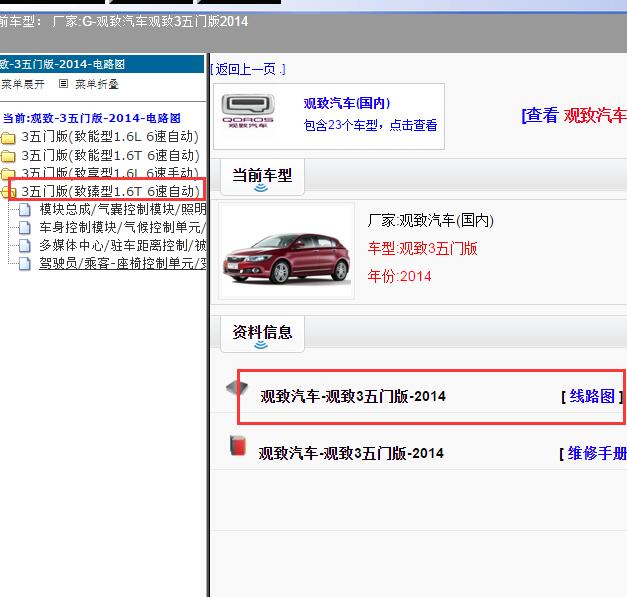This screenshot has height=597, width=627.
Task: Open document 车身控制模块/气候控制单元
Action: click(x=123, y=227)
